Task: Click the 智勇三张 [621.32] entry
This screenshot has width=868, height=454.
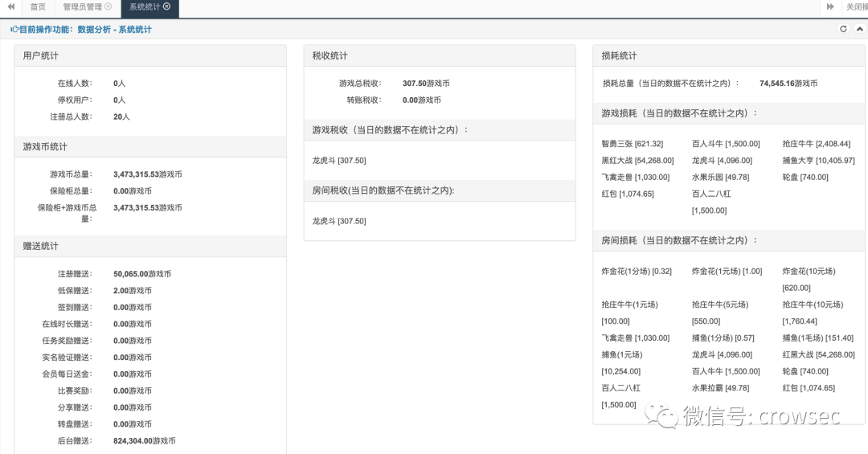Action: [633, 144]
